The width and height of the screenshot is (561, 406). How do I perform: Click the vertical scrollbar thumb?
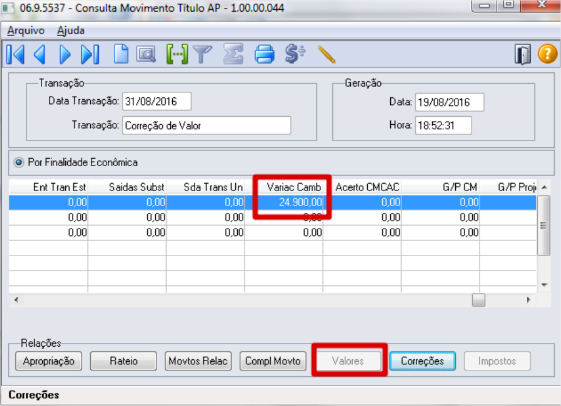click(x=544, y=225)
